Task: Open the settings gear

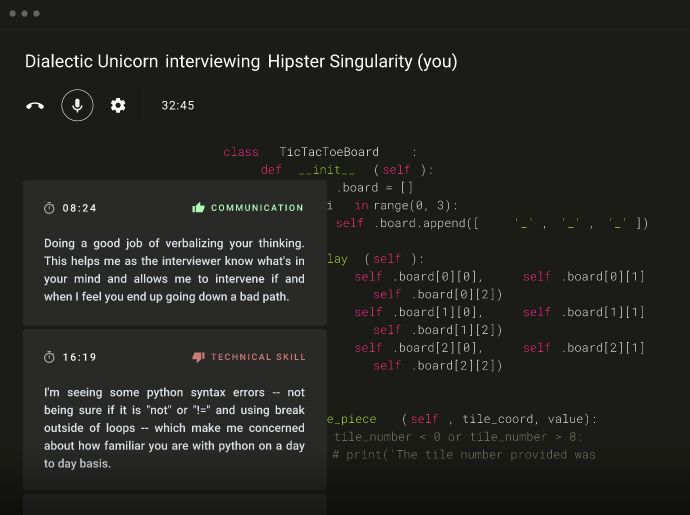Action: point(118,105)
